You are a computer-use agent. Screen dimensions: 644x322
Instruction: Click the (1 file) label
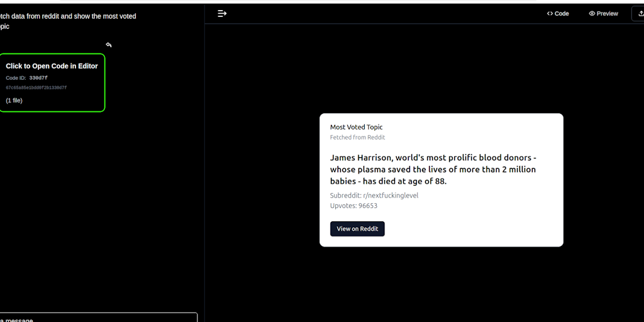(x=14, y=101)
